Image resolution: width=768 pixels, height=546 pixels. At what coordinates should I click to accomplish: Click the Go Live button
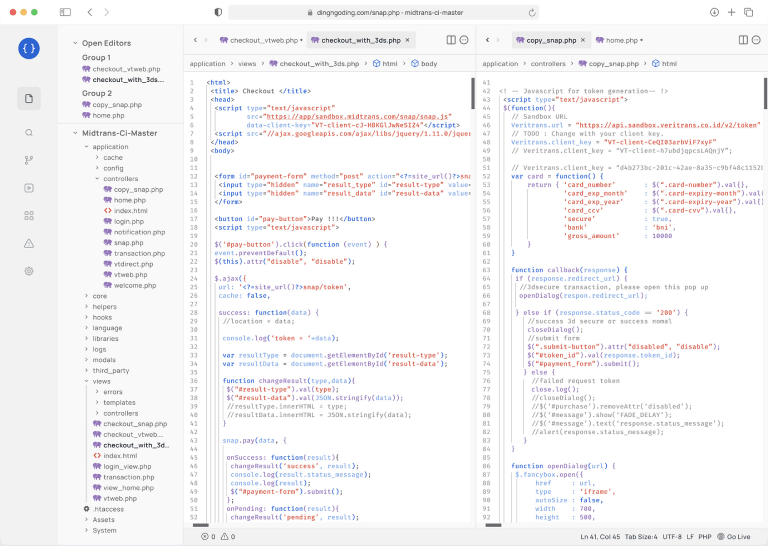(734, 537)
